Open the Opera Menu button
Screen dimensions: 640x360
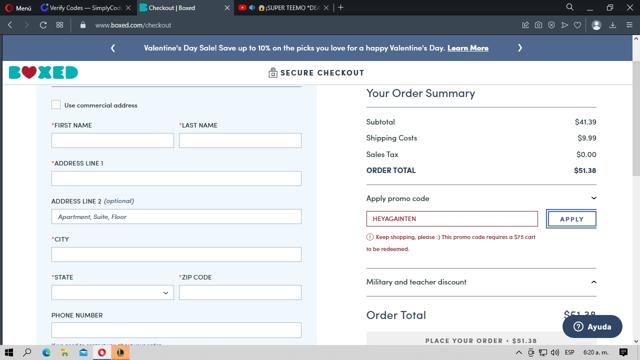18,8
